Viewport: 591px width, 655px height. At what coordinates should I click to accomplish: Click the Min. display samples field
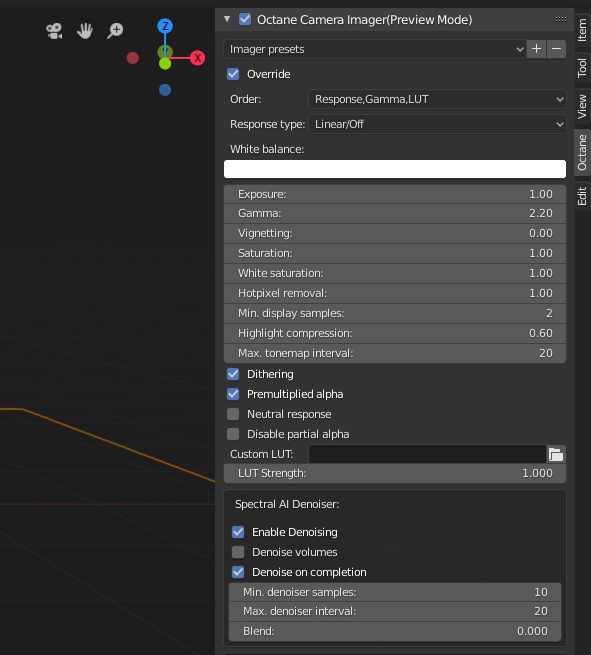(395, 314)
